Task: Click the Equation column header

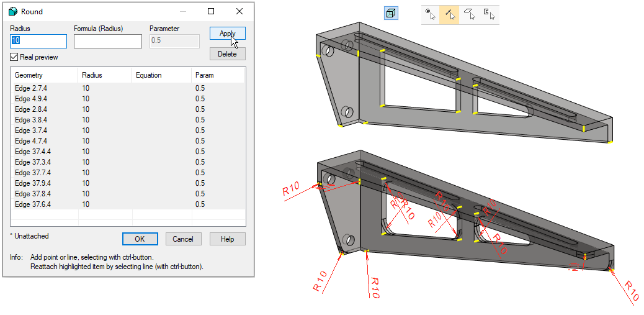Action: click(161, 75)
